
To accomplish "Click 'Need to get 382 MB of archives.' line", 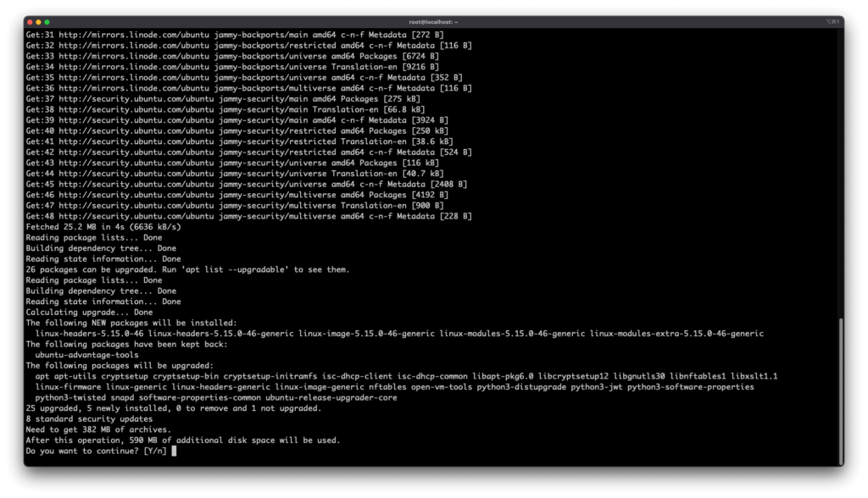I will (98, 429).
